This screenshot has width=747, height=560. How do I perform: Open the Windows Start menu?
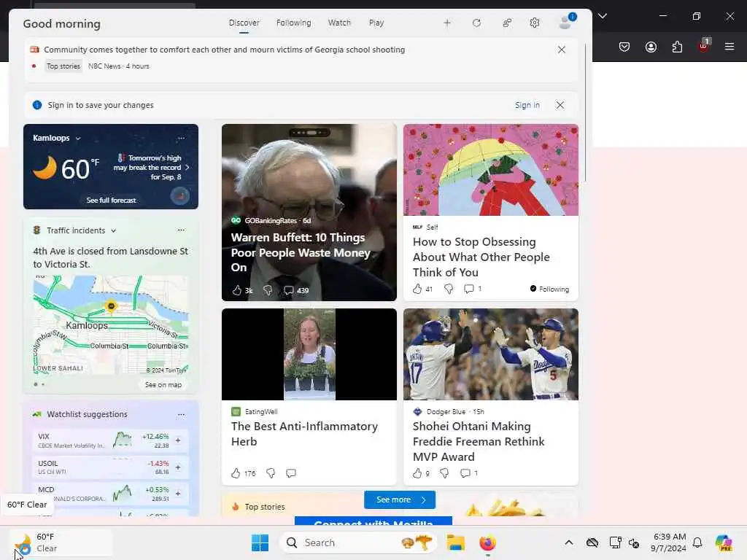(x=260, y=542)
